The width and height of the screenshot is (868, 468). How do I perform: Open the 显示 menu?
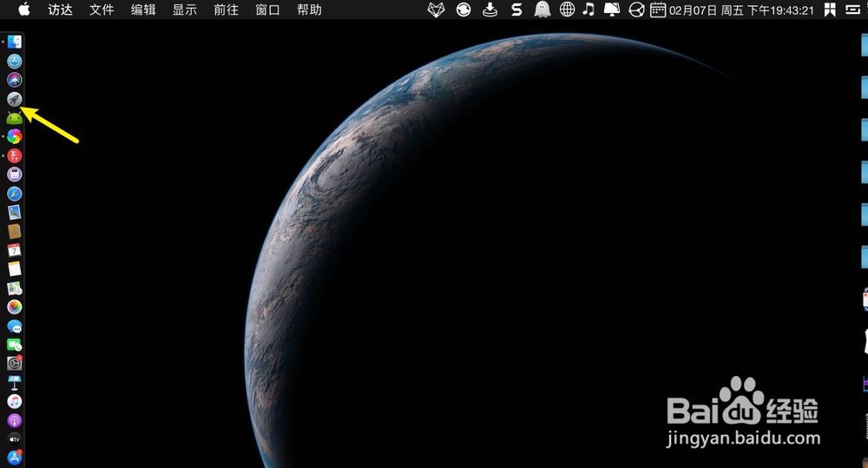click(185, 10)
